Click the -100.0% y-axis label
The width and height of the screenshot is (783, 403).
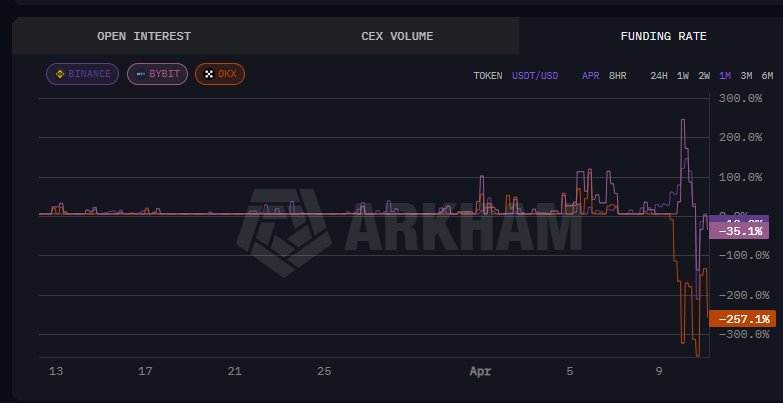pyautogui.click(x=744, y=256)
